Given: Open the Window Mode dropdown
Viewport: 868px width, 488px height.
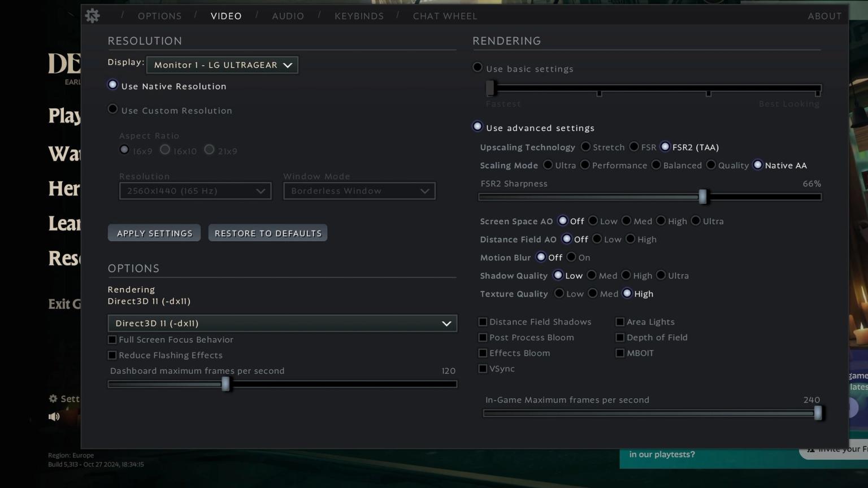Looking at the screenshot, I should coord(359,191).
